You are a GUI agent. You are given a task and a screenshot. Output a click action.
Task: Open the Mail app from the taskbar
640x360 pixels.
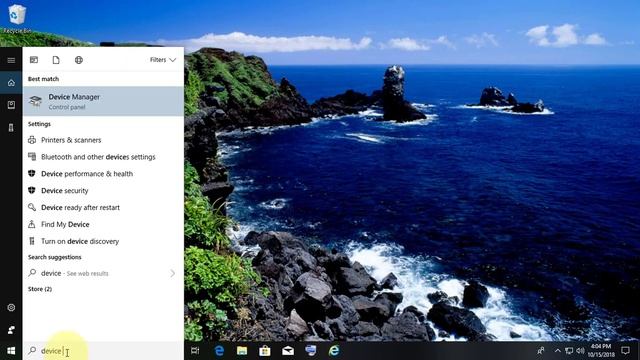tap(288, 351)
